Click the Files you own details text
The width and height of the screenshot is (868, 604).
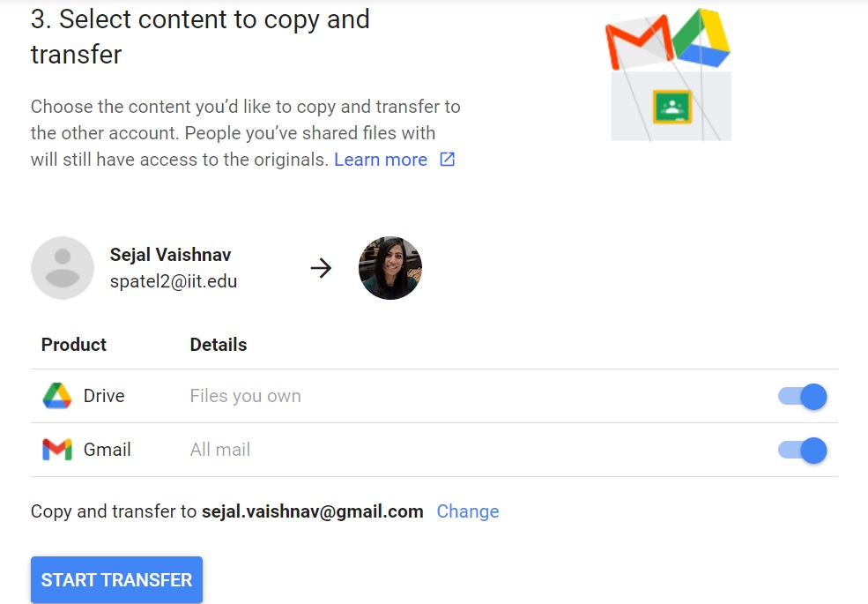tap(245, 396)
